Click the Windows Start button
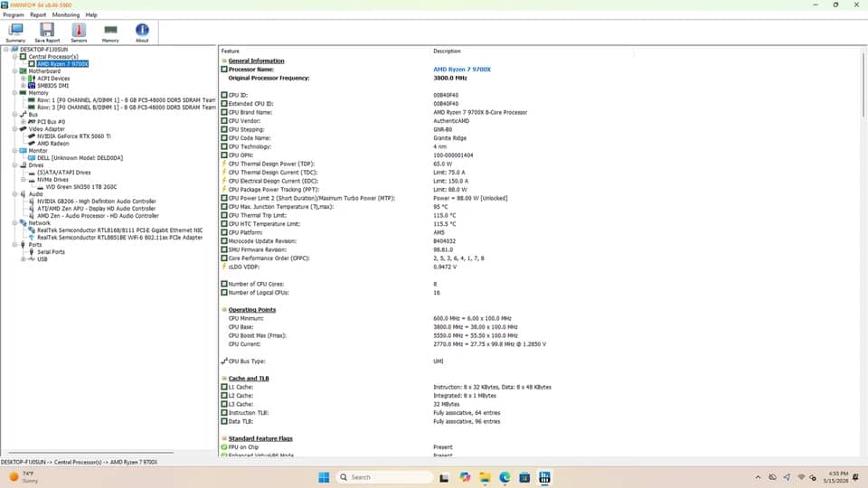Screen dimensions: 868x488 (324, 477)
